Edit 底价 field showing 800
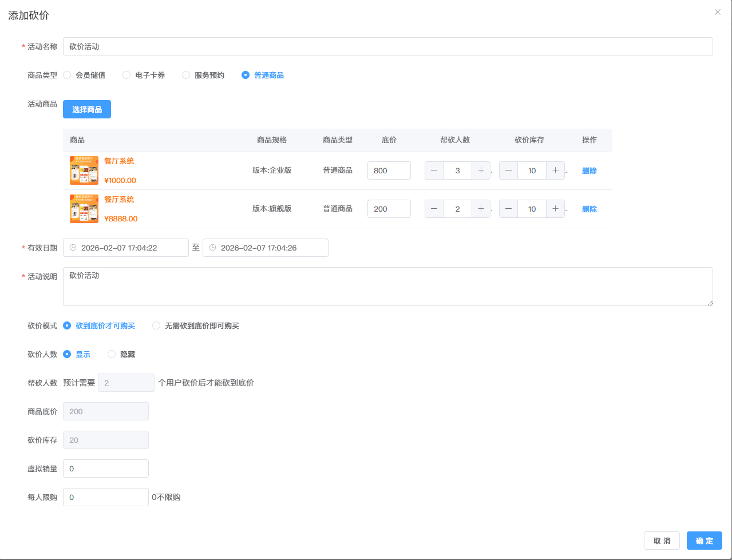The height and width of the screenshot is (560, 732). (x=389, y=170)
